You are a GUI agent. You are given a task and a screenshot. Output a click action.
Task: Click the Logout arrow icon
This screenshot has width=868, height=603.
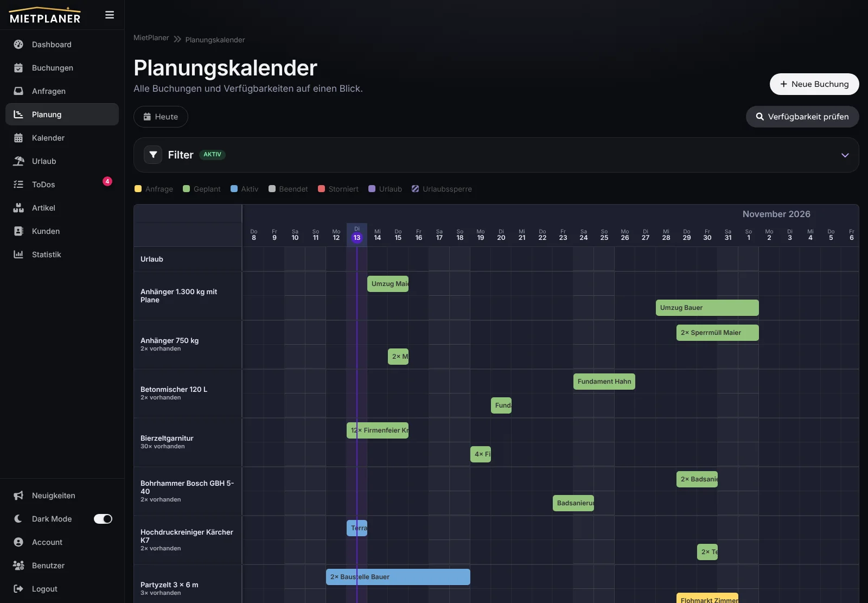(x=18, y=589)
